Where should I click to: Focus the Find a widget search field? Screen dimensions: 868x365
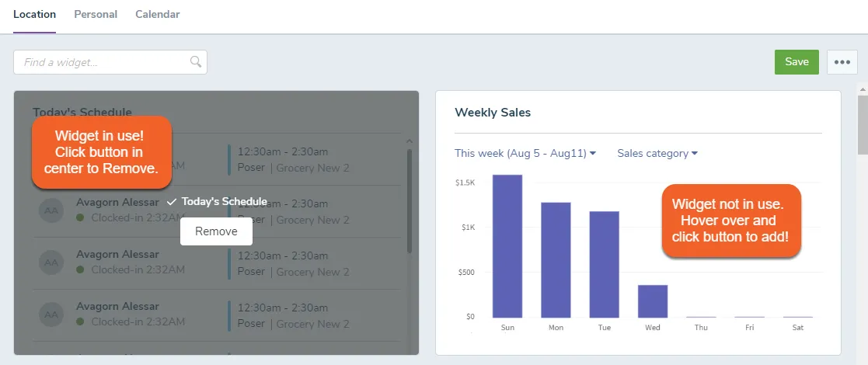110,62
